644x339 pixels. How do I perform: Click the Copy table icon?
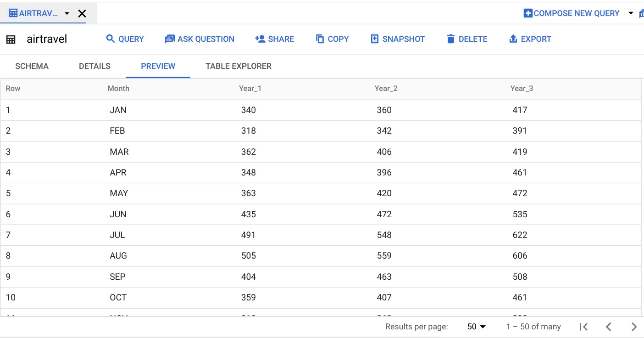[320, 39]
